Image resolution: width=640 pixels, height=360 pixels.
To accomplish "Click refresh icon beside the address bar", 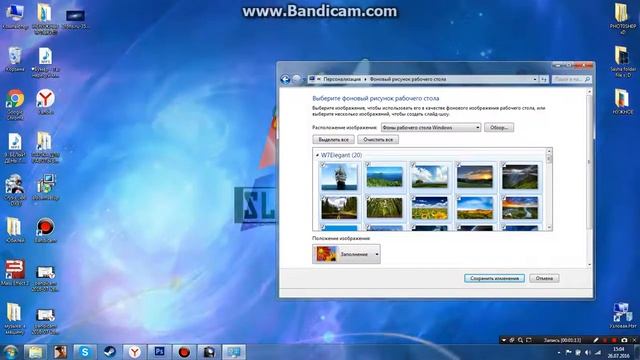I will [544, 79].
